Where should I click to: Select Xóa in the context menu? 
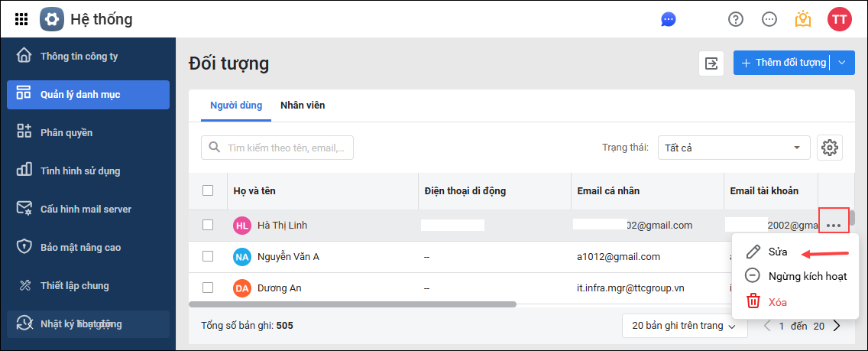click(777, 301)
